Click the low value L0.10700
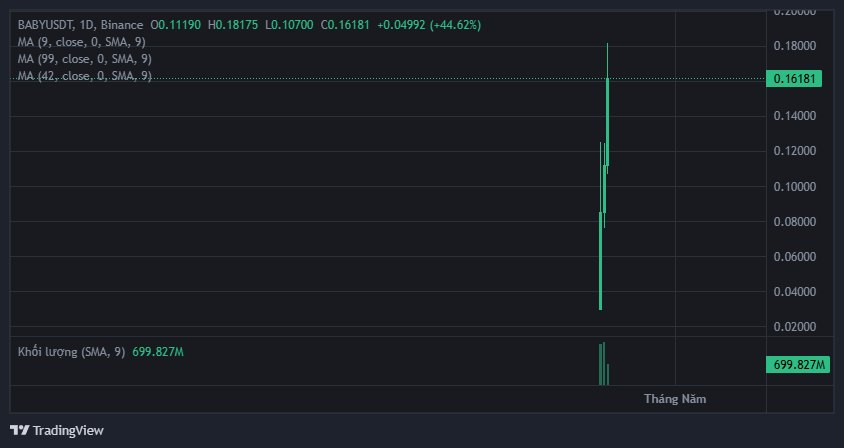 tap(289, 25)
